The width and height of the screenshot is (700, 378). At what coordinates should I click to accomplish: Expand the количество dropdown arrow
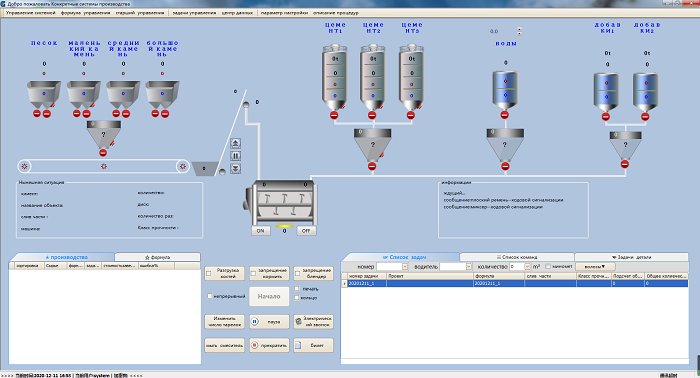527,266
